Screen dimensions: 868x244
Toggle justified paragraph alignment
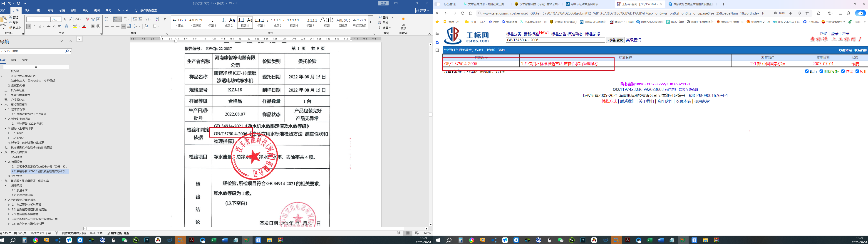click(123, 26)
